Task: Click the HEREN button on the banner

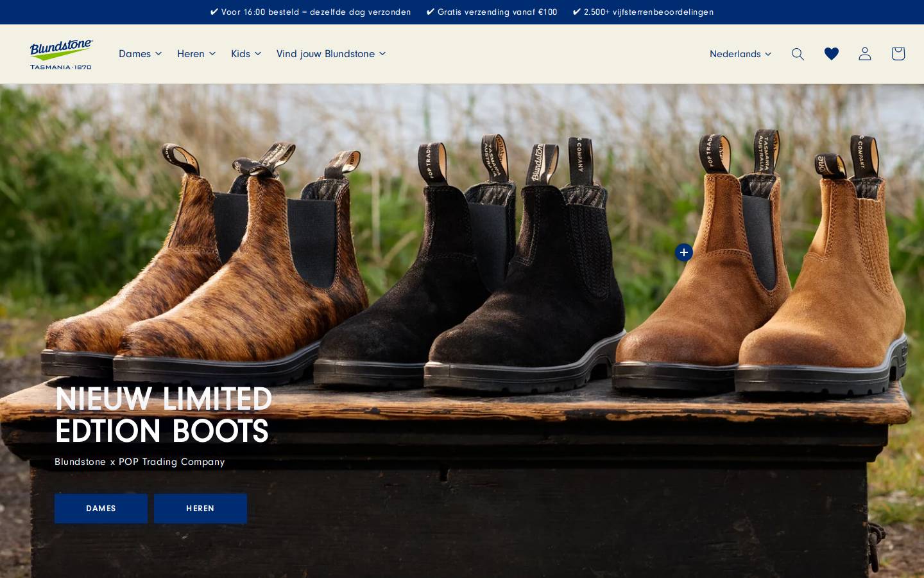Action: (x=200, y=508)
